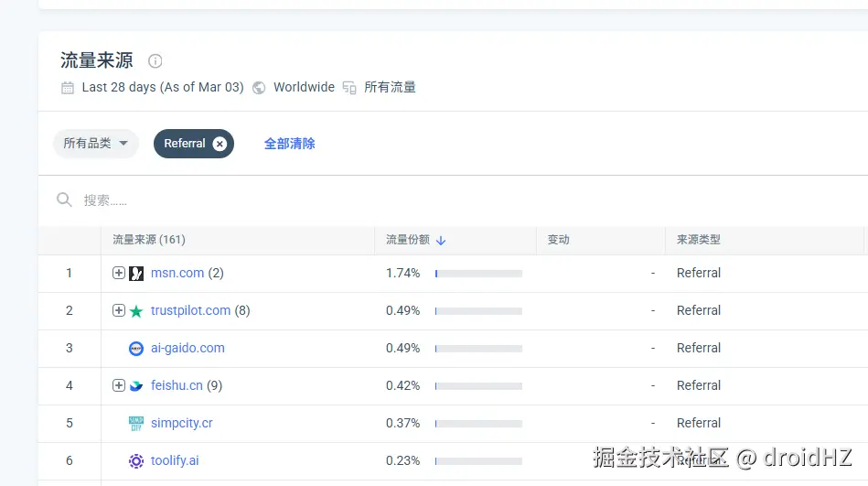Click 0.49% value in trustpilot.com row
This screenshot has width=868, height=486.
point(403,310)
